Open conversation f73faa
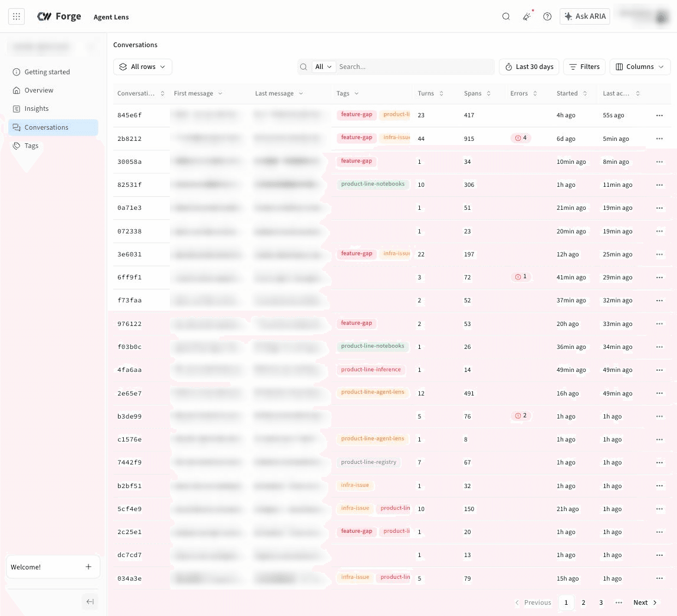Image resolution: width=677 pixels, height=616 pixels. [x=130, y=301]
